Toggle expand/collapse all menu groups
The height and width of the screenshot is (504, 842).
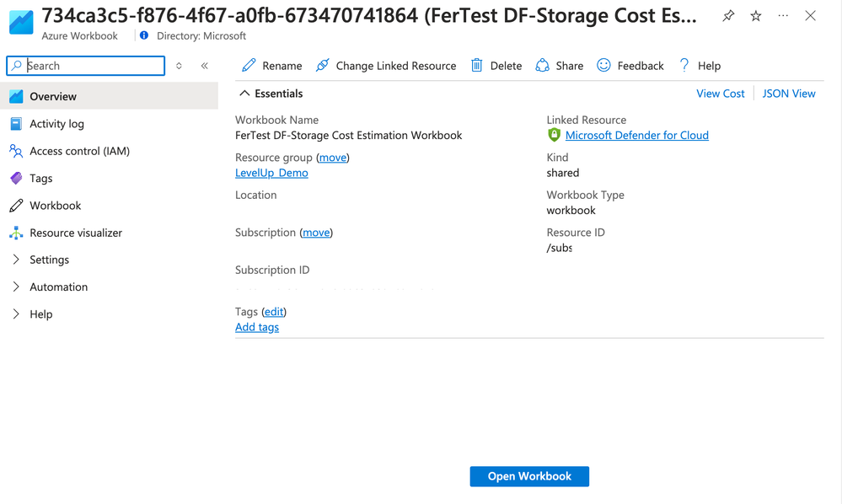coord(179,66)
